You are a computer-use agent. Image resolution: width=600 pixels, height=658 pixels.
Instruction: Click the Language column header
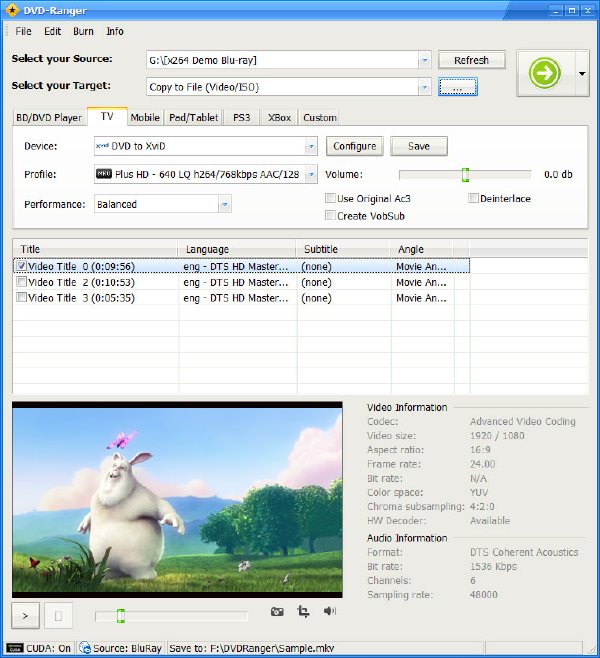pos(237,249)
